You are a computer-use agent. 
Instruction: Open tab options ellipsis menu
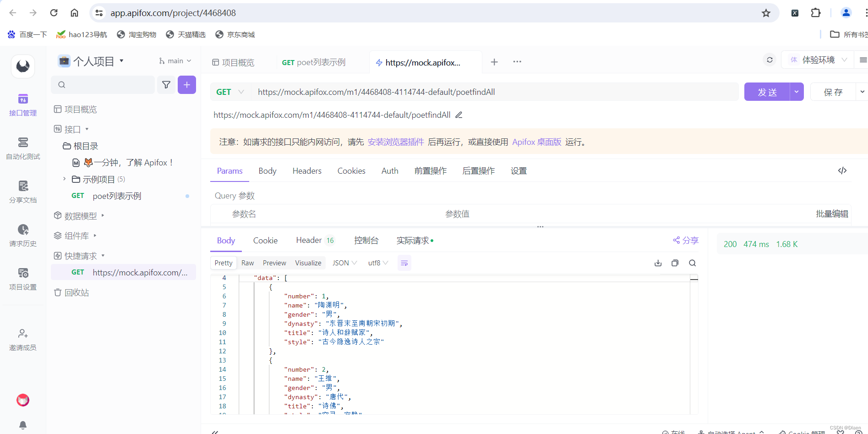(x=517, y=62)
